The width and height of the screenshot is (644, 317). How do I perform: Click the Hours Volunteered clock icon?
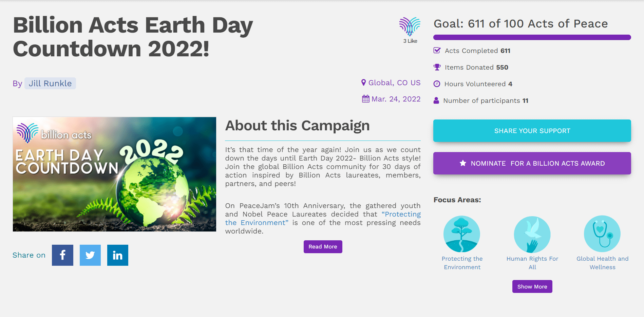[437, 84]
